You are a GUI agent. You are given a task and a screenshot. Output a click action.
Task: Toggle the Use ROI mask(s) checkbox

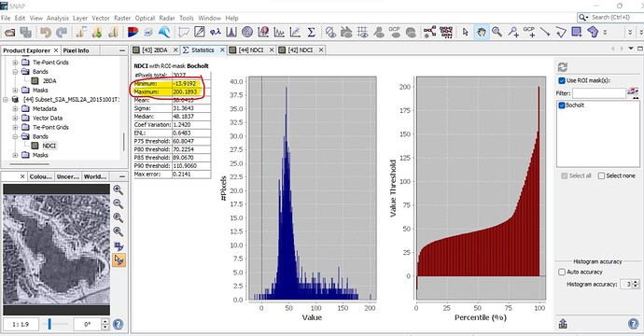pyautogui.click(x=562, y=80)
